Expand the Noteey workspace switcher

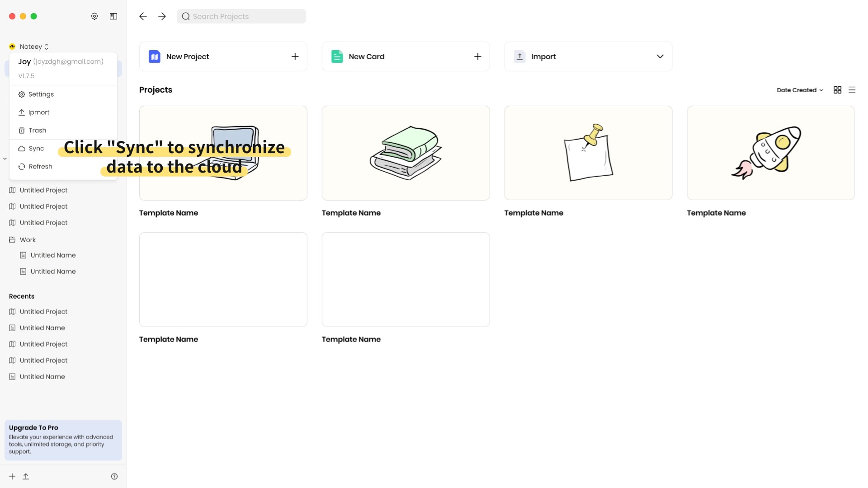pos(34,47)
